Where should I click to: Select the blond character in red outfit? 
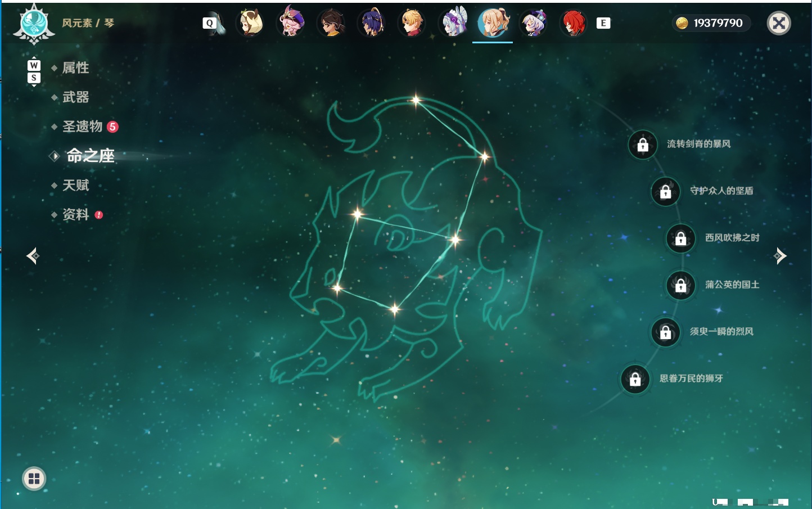(412, 23)
